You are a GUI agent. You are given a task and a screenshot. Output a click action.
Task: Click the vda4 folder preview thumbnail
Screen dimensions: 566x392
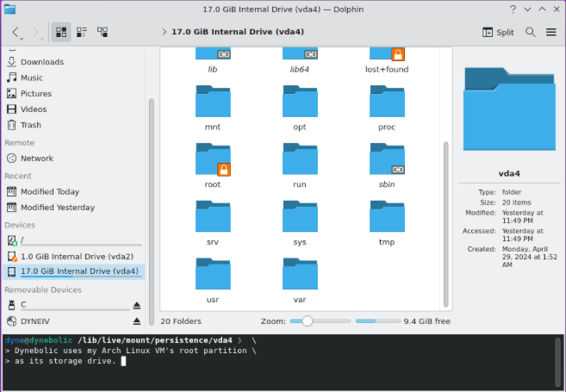pos(509,109)
